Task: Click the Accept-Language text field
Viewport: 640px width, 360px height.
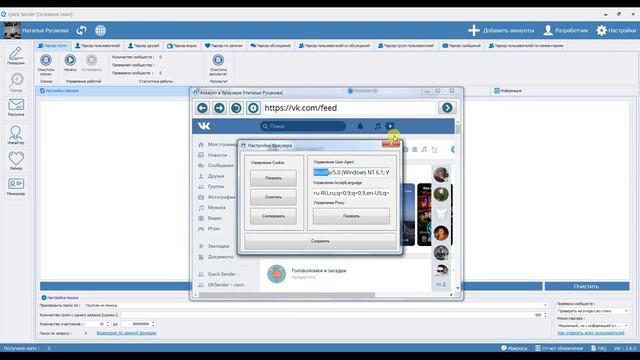Action: pos(351,193)
